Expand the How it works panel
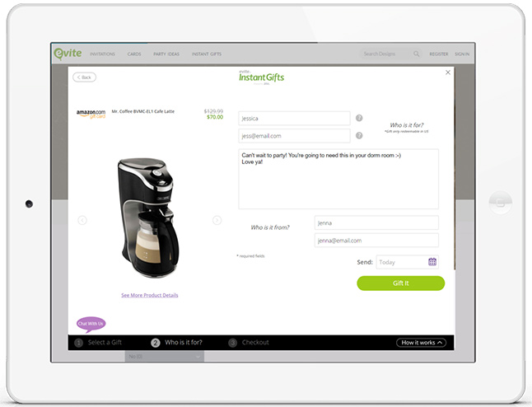Viewport: 532px width, 407px height. (421, 343)
